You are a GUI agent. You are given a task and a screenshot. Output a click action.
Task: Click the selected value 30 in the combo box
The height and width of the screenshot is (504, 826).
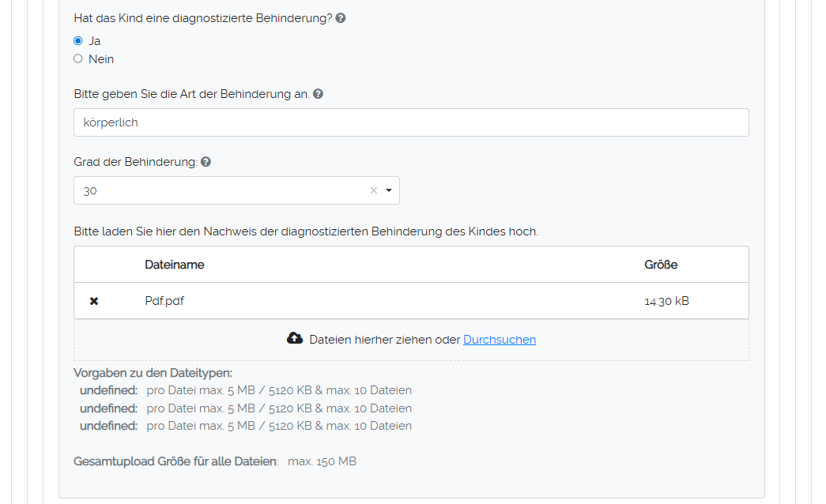click(x=91, y=190)
